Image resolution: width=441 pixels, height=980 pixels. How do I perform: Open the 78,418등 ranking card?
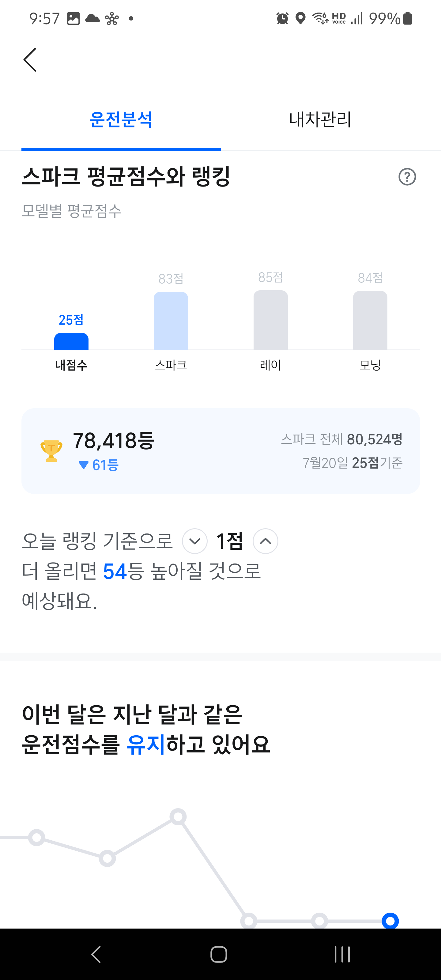point(221,451)
